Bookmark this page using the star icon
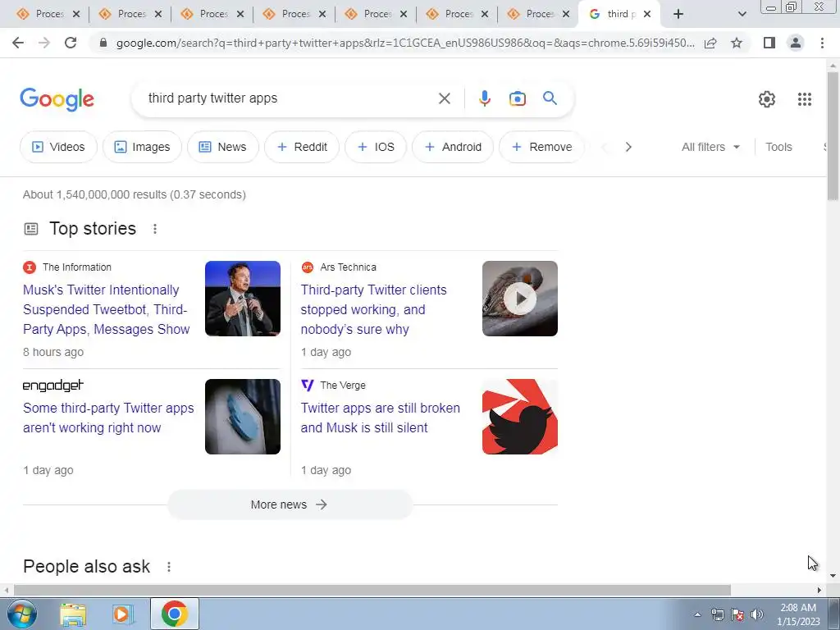 (x=737, y=43)
